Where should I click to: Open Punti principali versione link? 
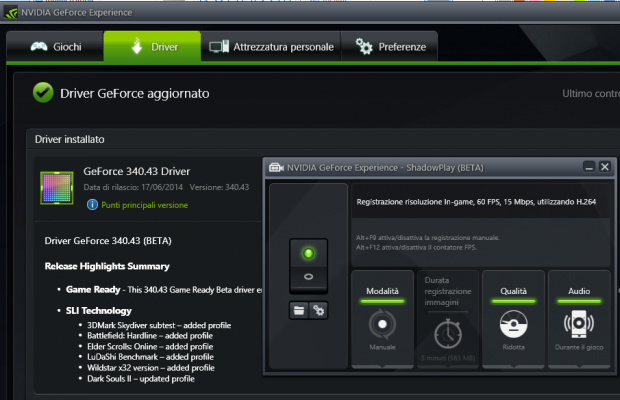click(145, 205)
